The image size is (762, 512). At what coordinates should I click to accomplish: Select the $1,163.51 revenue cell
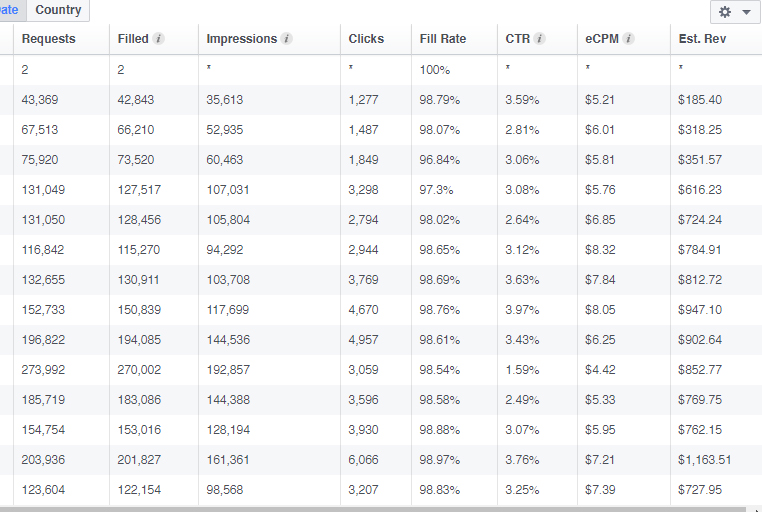(x=705, y=460)
